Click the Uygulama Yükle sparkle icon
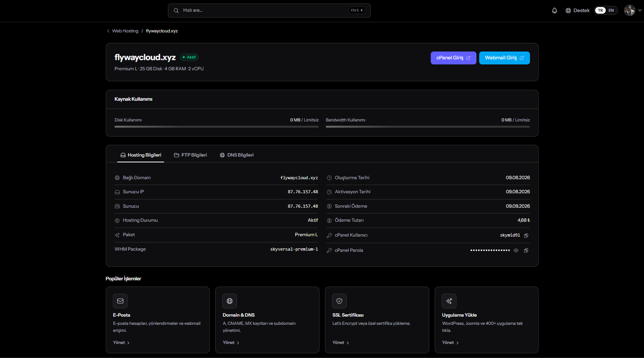 coord(449,301)
